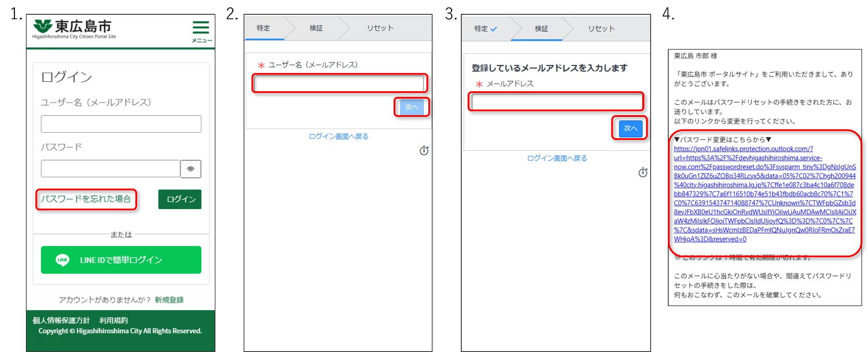Open the hamburger メニュー icon

pyautogui.click(x=201, y=31)
